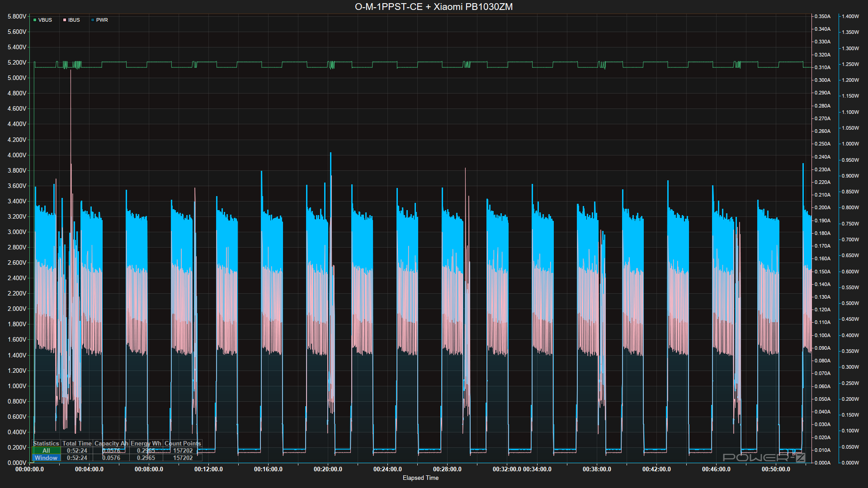Click the Statistics table header cell
868x488 pixels.
point(46,443)
